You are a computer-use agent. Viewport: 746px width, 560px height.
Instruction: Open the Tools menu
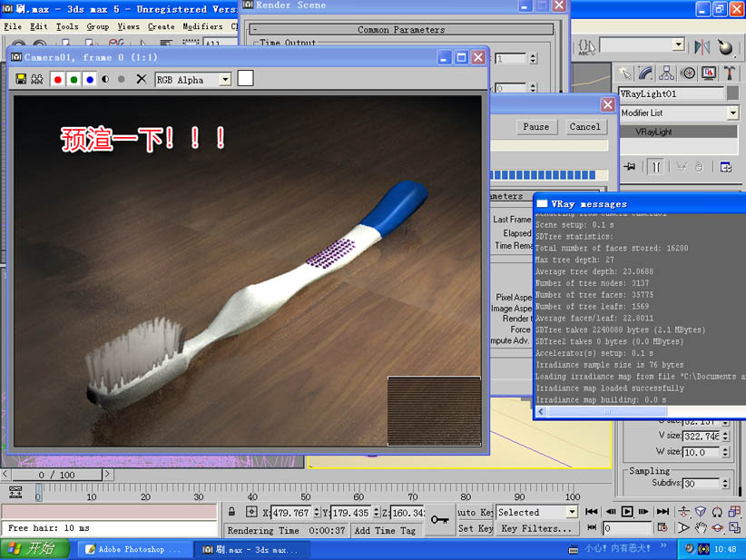tap(67, 27)
